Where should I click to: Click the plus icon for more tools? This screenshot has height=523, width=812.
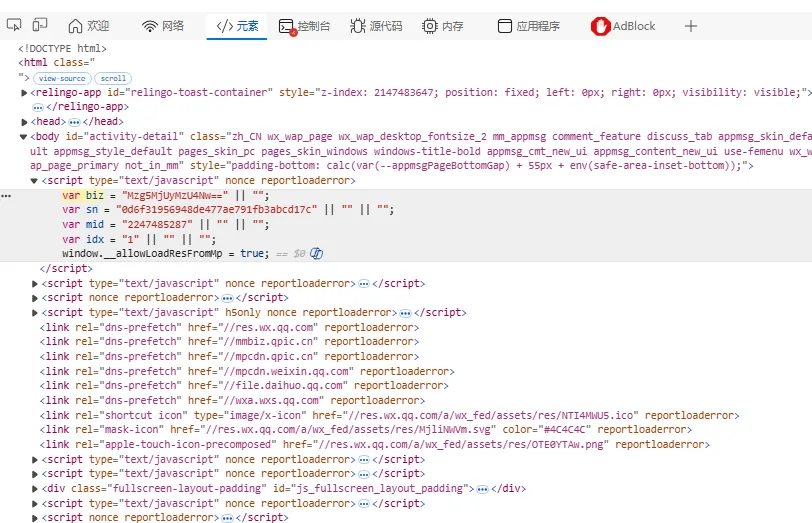click(691, 26)
